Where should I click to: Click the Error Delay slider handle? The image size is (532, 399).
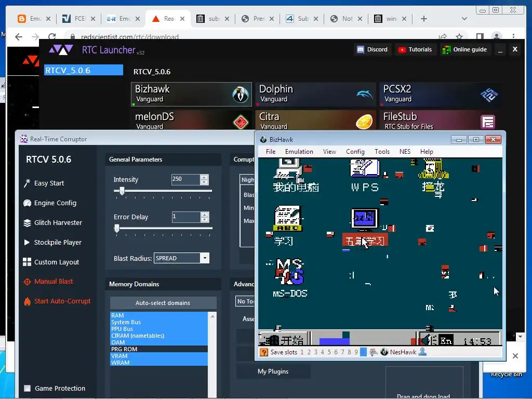117,229
